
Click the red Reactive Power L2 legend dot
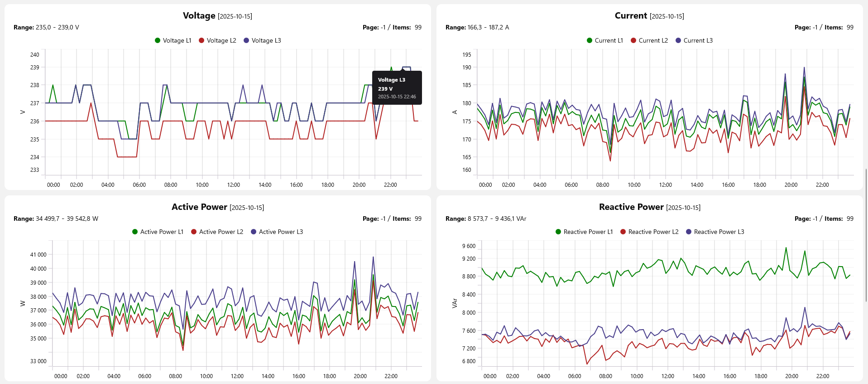pyautogui.click(x=623, y=232)
